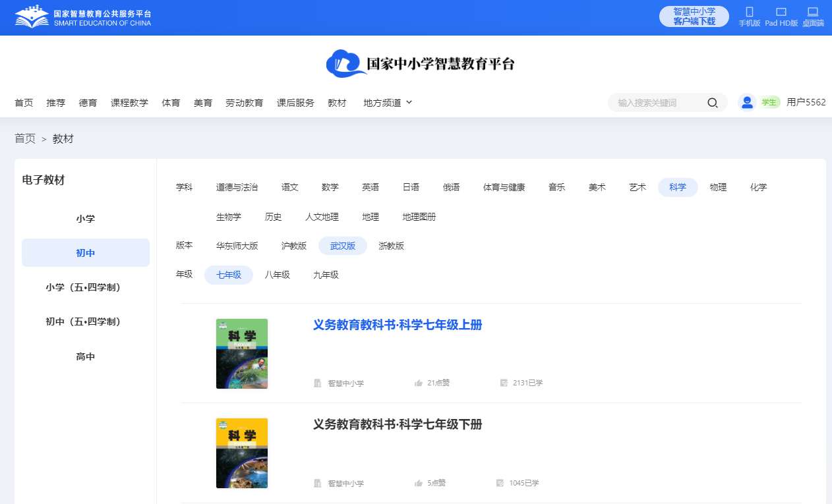Open the 劳动教育 menu item
The height and width of the screenshot is (504, 832).
point(245,103)
